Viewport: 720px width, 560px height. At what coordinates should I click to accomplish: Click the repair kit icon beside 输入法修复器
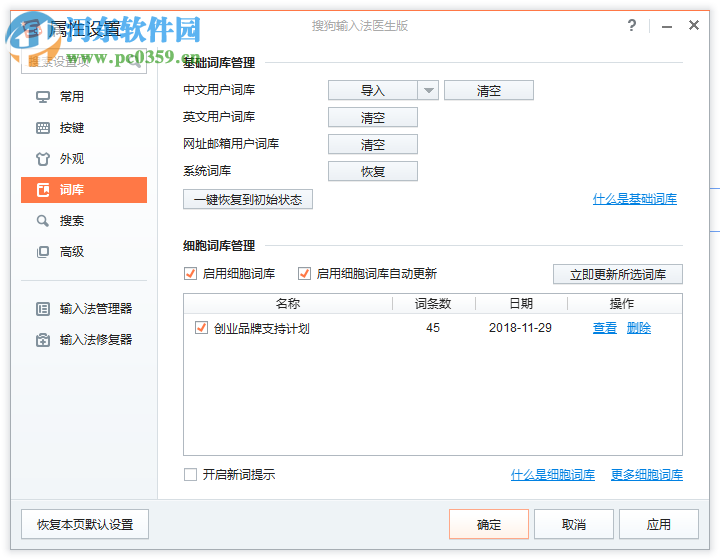43,340
